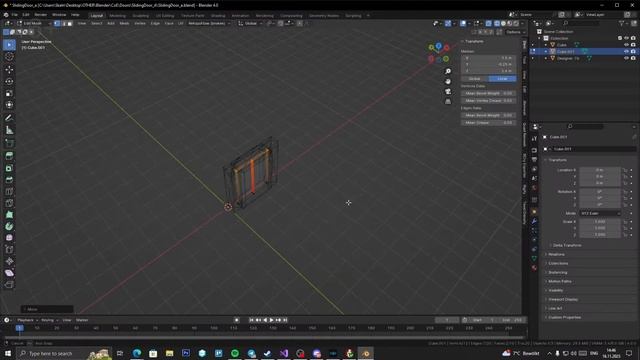This screenshot has width=640, height=360.
Task: Open the Global transform orientation dropdown
Action: click(250, 23)
